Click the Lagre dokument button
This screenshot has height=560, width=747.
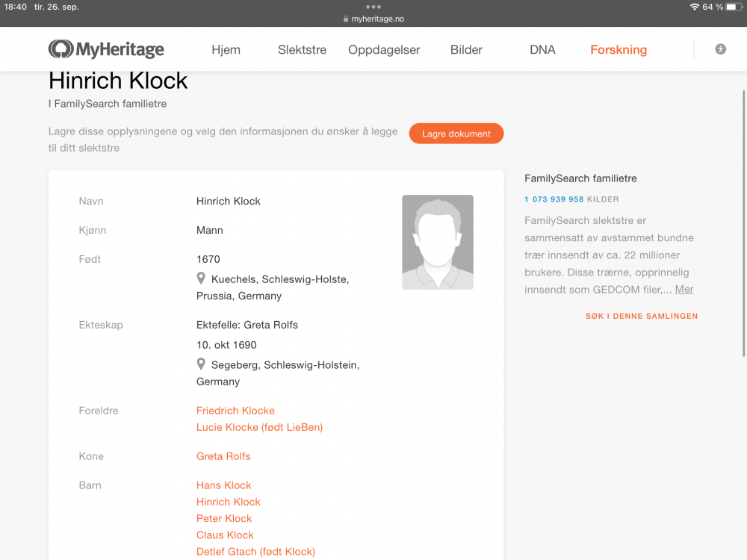pyautogui.click(x=456, y=134)
